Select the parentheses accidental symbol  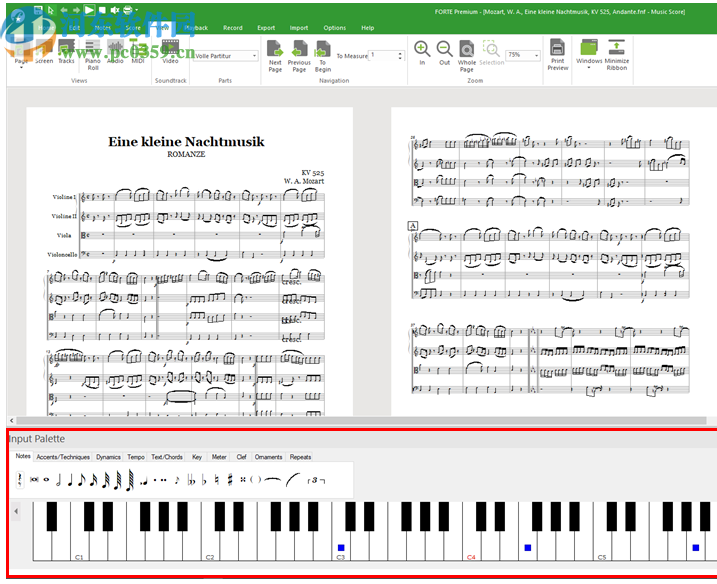256,480
